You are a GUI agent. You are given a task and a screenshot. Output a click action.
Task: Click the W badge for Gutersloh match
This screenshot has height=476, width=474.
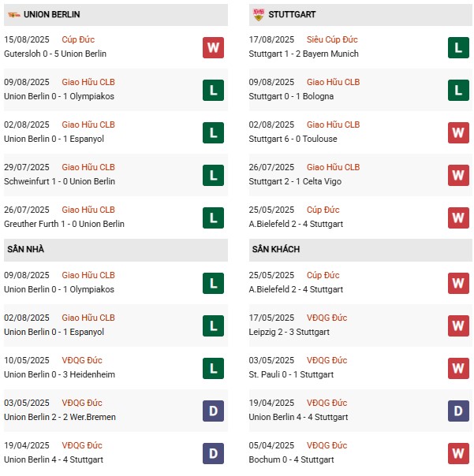[x=213, y=47]
